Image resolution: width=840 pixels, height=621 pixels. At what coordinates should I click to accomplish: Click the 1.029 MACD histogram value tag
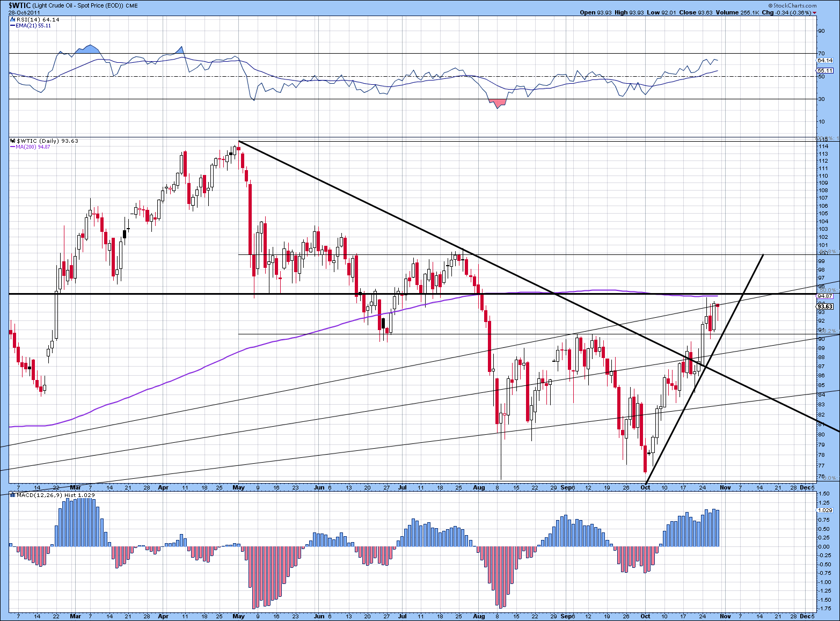coord(824,510)
